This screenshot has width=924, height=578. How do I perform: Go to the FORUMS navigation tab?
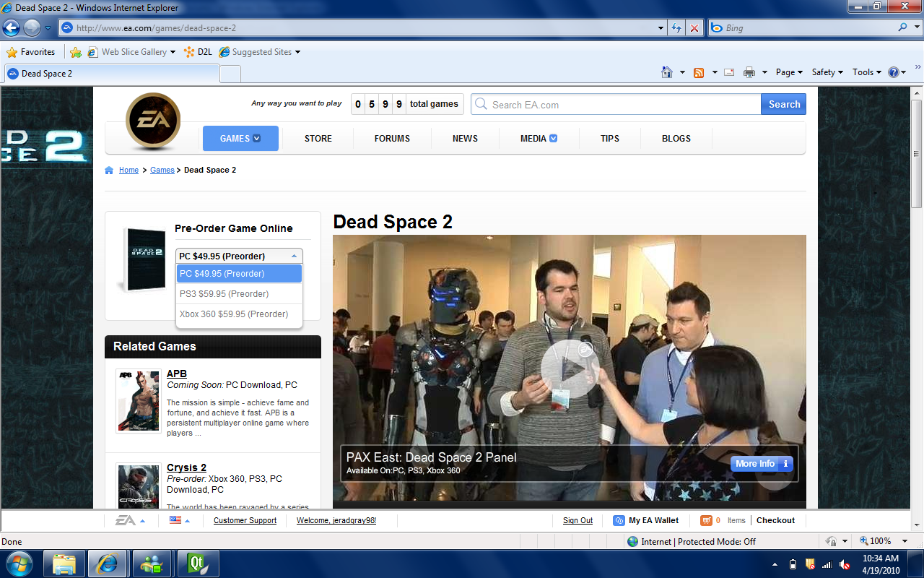point(392,139)
